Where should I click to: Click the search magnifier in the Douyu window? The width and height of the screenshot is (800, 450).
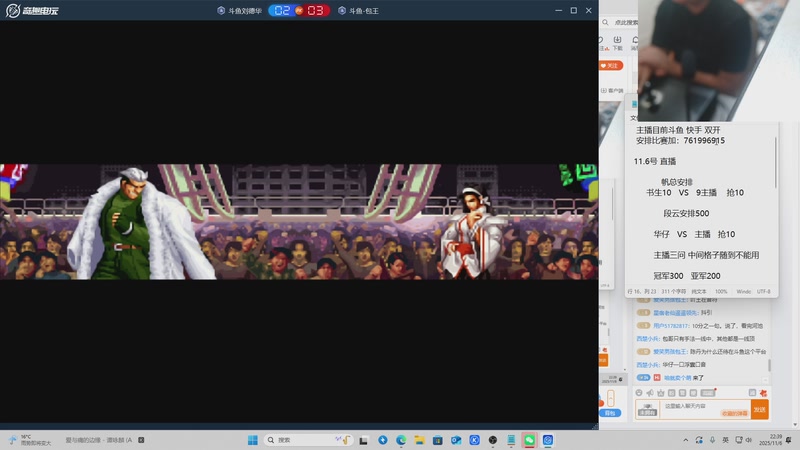tap(605, 22)
